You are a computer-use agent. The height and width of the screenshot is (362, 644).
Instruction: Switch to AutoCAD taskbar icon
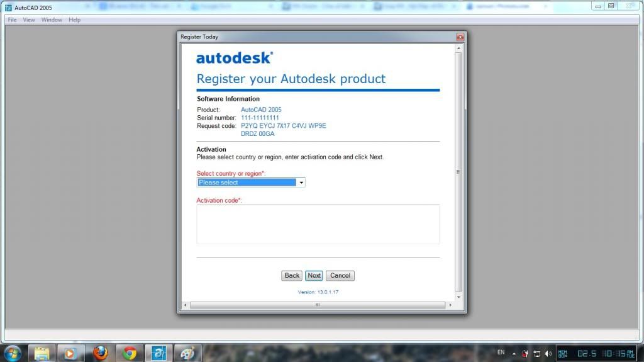click(x=158, y=354)
